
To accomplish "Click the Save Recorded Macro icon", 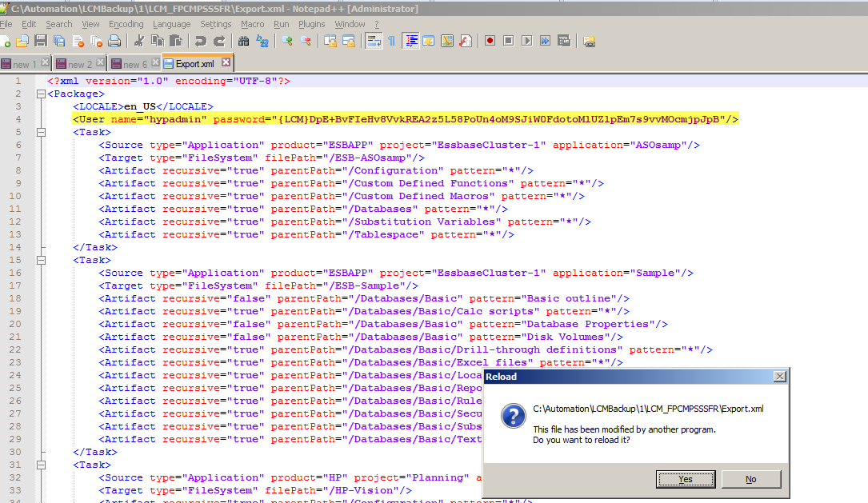I will [x=564, y=41].
